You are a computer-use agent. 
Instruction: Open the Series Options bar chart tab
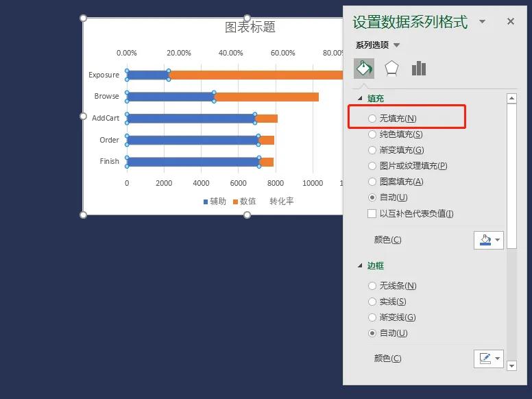click(x=419, y=69)
